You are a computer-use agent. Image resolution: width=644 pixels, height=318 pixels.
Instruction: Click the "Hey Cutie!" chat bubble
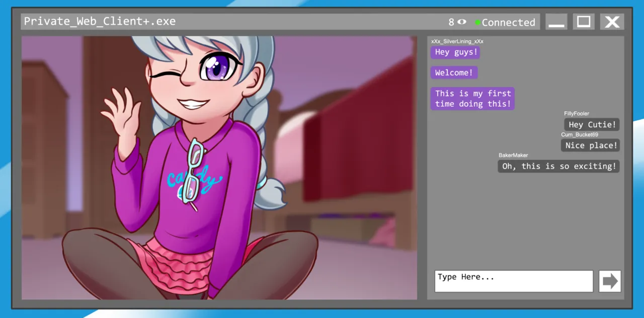(x=592, y=125)
